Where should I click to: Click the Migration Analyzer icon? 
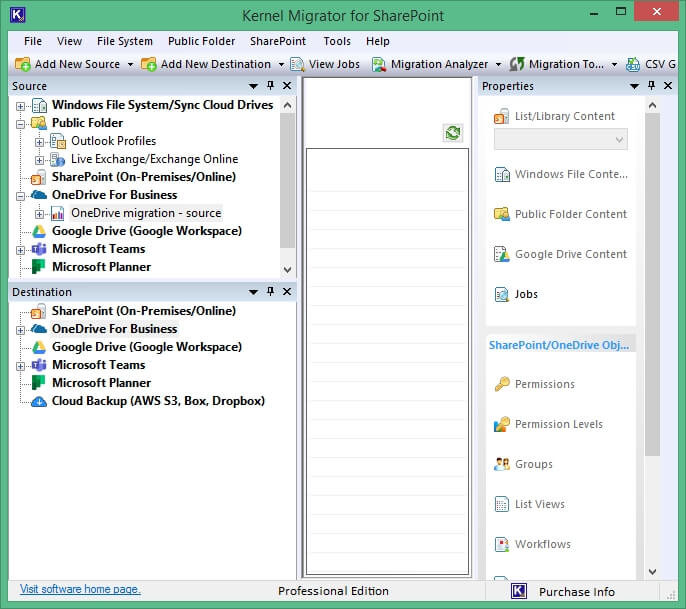[379, 64]
